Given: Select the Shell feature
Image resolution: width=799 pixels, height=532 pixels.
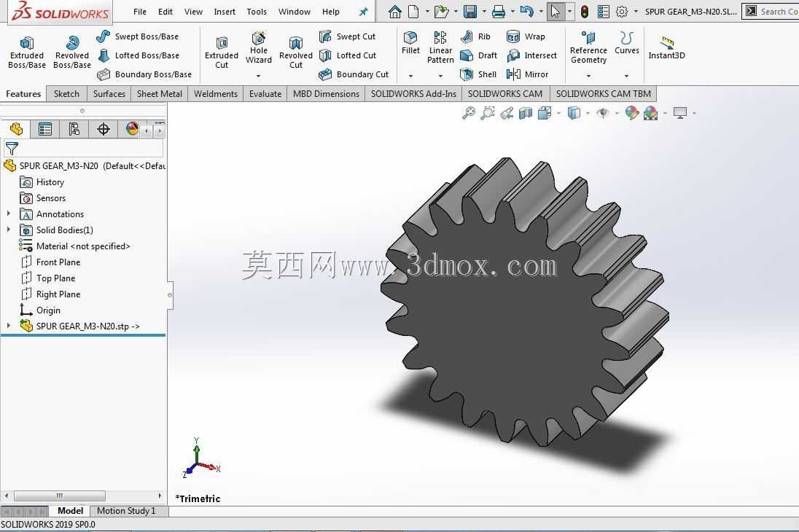Looking at the screenshot, I should click(x=478, y=74).
